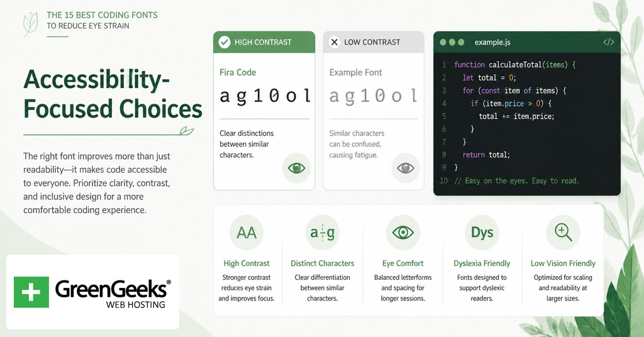Select the LOW CONTRAST header tab

tap(374, 42)
